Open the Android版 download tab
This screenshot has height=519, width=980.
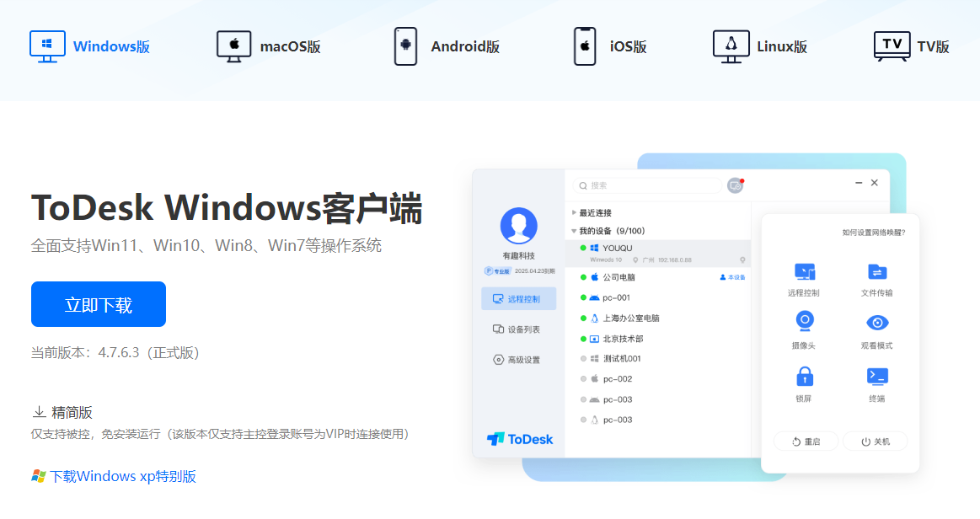tap(447, 47)
